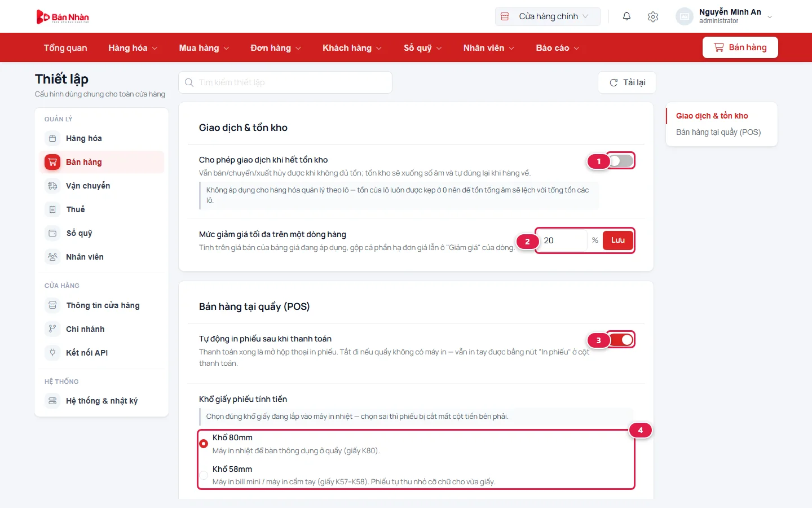
Task: Click the Nhân viên sidebar icon
Action: pyautogui.click(x=52, y=257)
